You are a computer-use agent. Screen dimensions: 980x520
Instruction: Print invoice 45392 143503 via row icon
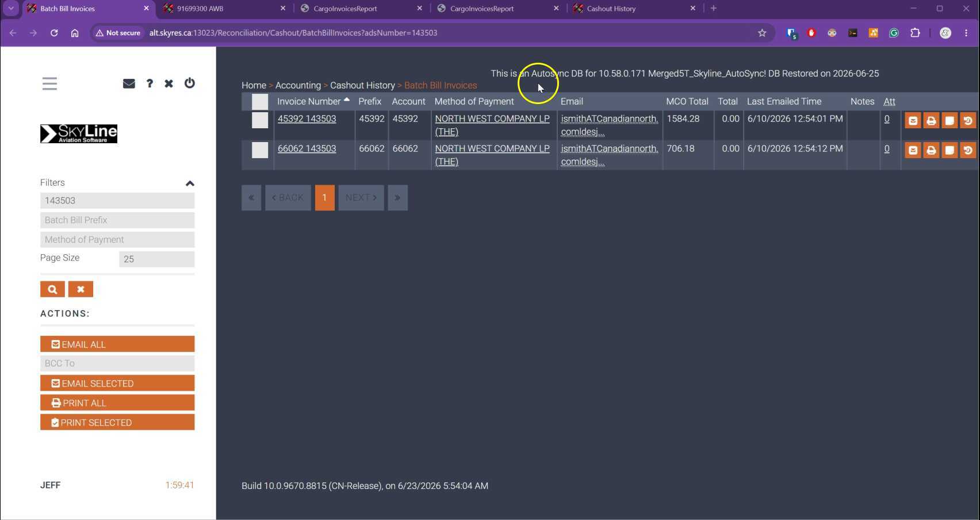[931, 120]
